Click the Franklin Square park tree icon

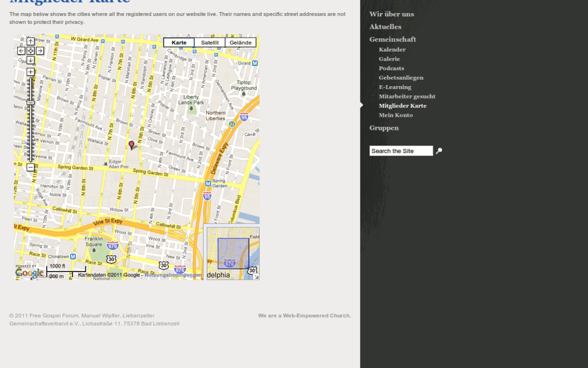coord(94,250)
